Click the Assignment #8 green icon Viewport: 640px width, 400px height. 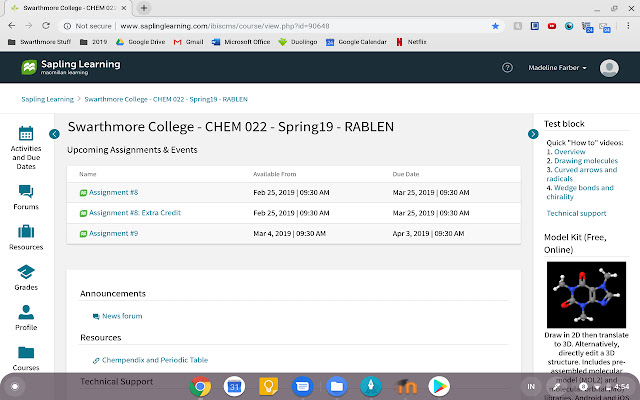coord(83,193)
